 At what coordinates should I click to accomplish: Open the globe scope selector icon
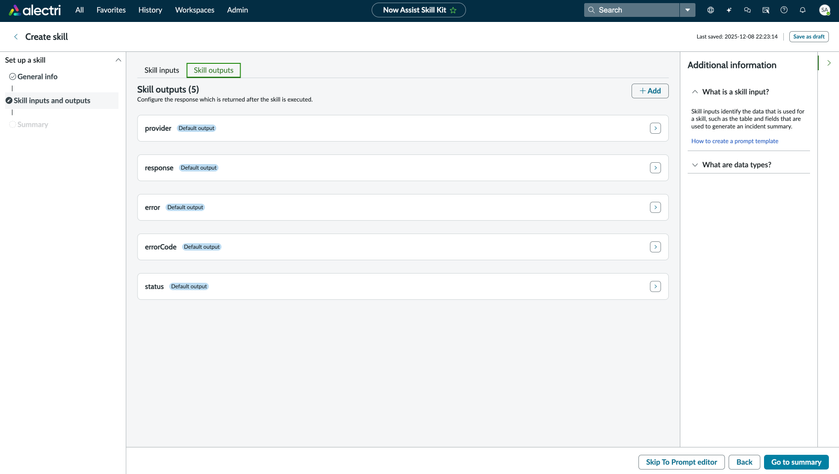(x=710, y=10)
